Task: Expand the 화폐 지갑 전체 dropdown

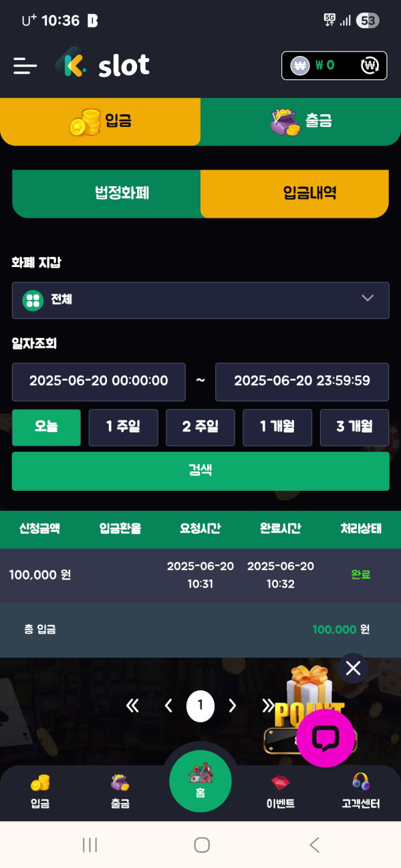Action: (x=200, y=300)
